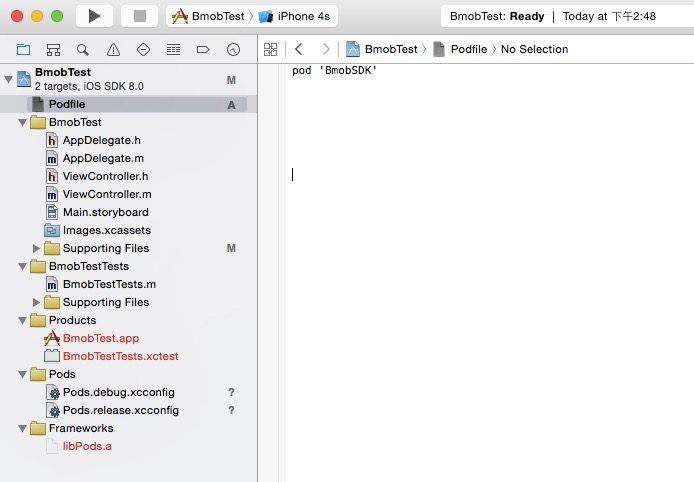Viewport: 694px width, 482px height.
Task: Select the Pods folder
Action: click(53, 374)
